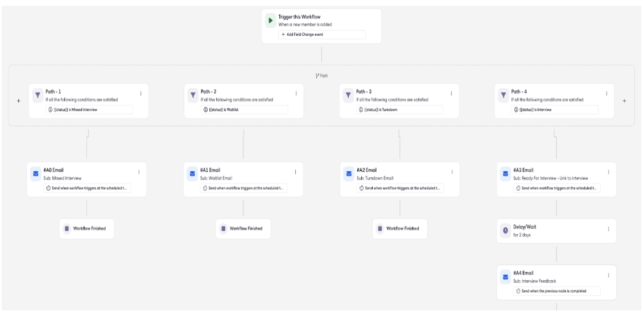The height and width of the screenshot is (311, 644).
Task: Click the Path-1 filter funnel icon
Action: coord(38,95)
